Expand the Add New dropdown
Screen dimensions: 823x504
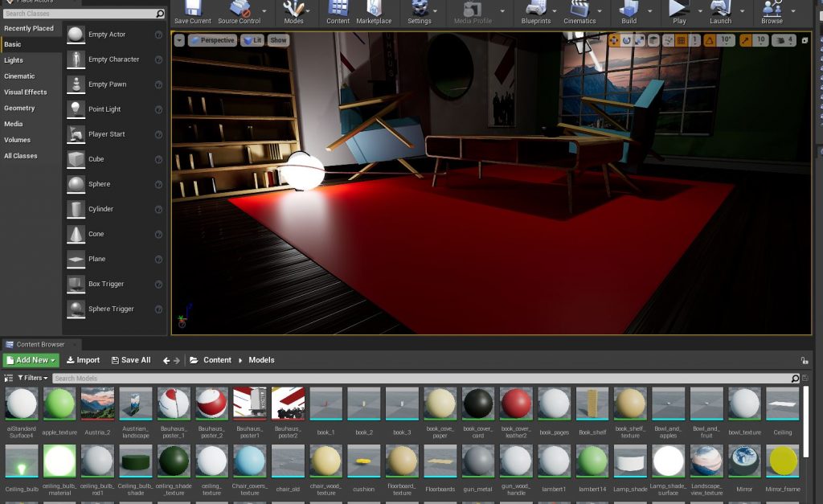click(31, 360)
